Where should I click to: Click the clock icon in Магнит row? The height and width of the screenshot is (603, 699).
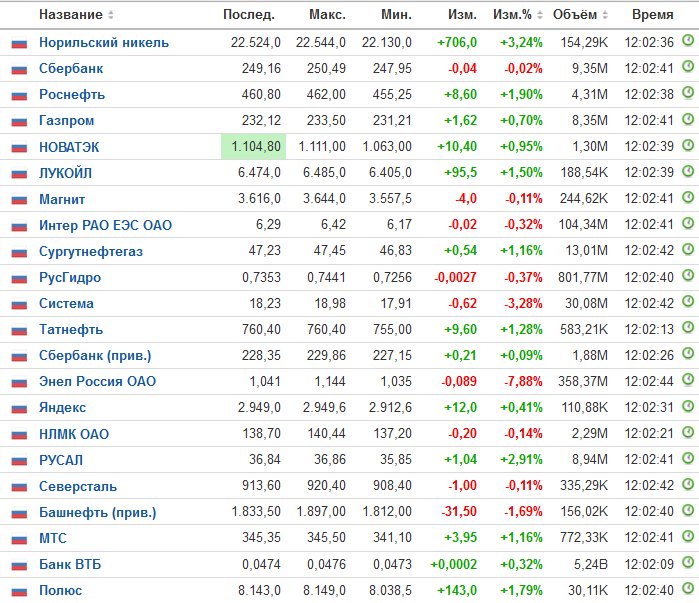point(688,197)
